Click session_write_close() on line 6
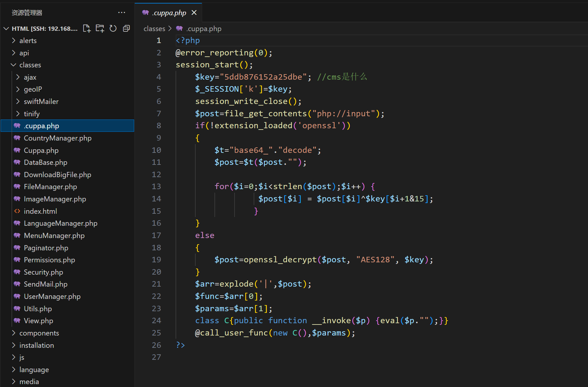 click(246, 101)
